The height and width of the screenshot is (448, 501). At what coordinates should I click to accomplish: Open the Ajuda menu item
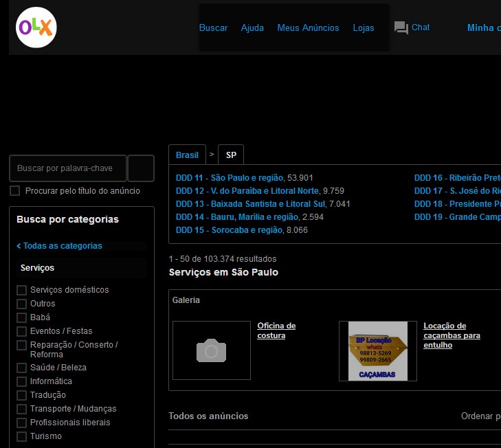tap(252, 27)
